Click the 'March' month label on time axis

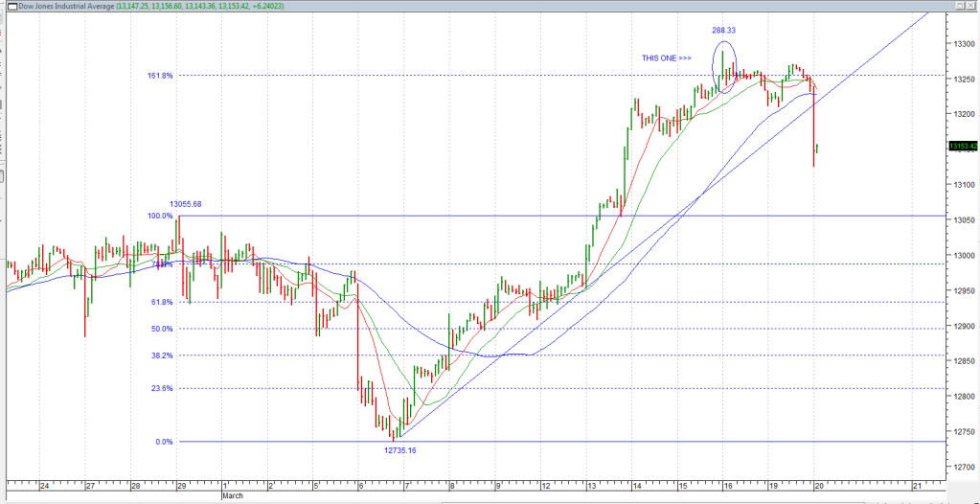pyautogui.click(x=233, y=496)
